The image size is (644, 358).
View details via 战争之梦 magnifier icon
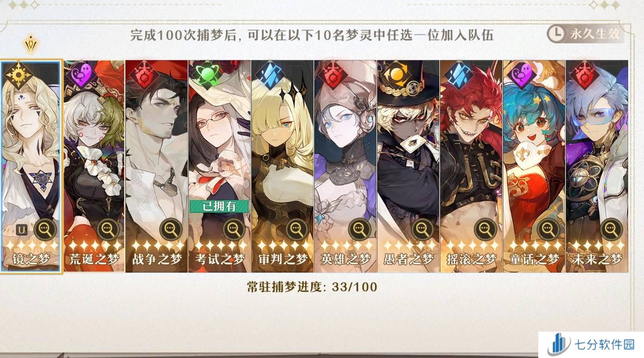pos(171,229)
